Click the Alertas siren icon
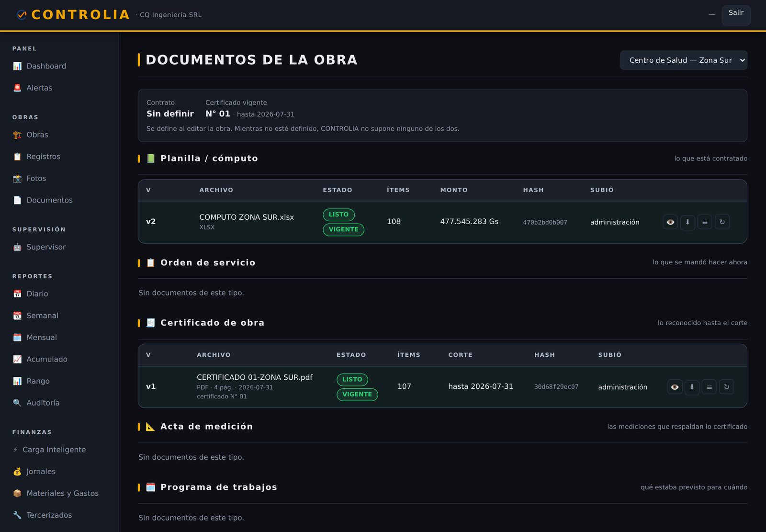Image resolution: width=766 pixels, height=532 pixels. coord(17,88)
